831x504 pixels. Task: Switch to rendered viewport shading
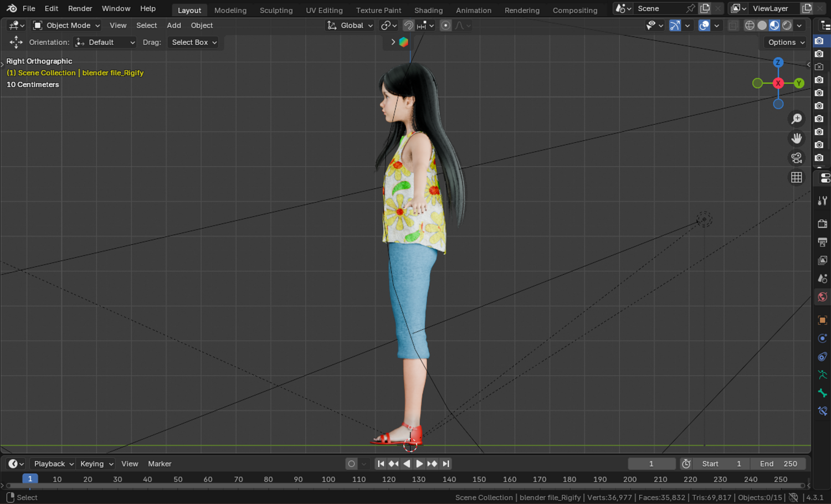coord(787,25)
